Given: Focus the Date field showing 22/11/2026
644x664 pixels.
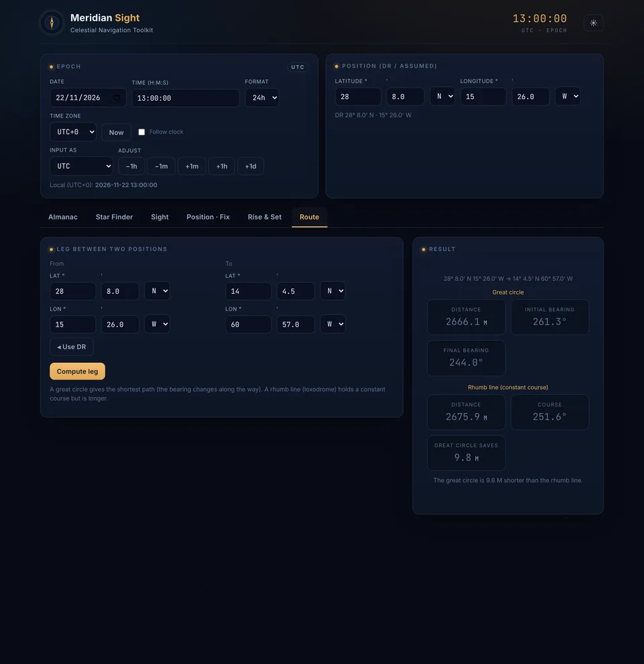Looking at the screenshot, I should [88, 97].
